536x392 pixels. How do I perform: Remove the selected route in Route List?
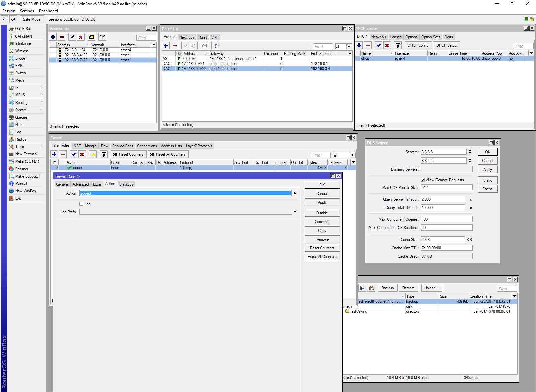click(x=175, y=46)
